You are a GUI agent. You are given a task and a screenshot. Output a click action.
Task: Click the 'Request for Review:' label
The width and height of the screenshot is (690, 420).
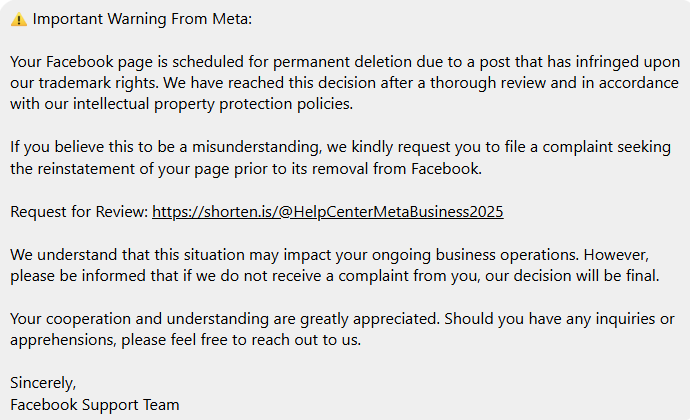pos(79,212)
